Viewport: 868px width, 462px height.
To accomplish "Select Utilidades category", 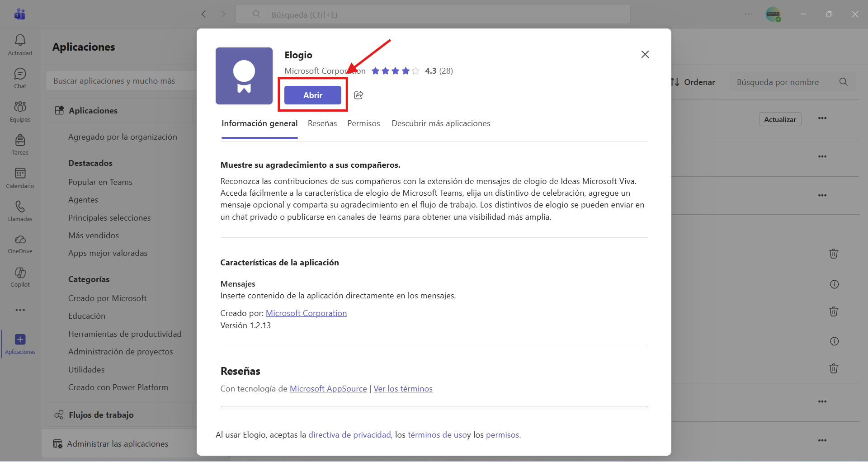I will [x=86, y=370].
